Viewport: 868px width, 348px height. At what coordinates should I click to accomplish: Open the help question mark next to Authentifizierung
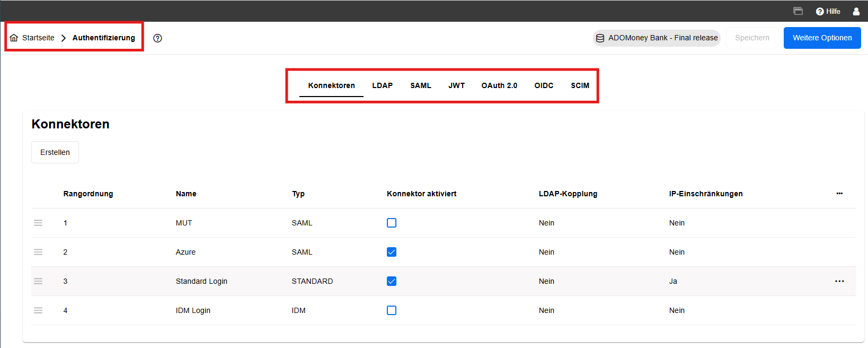click(x=157, y=38)
